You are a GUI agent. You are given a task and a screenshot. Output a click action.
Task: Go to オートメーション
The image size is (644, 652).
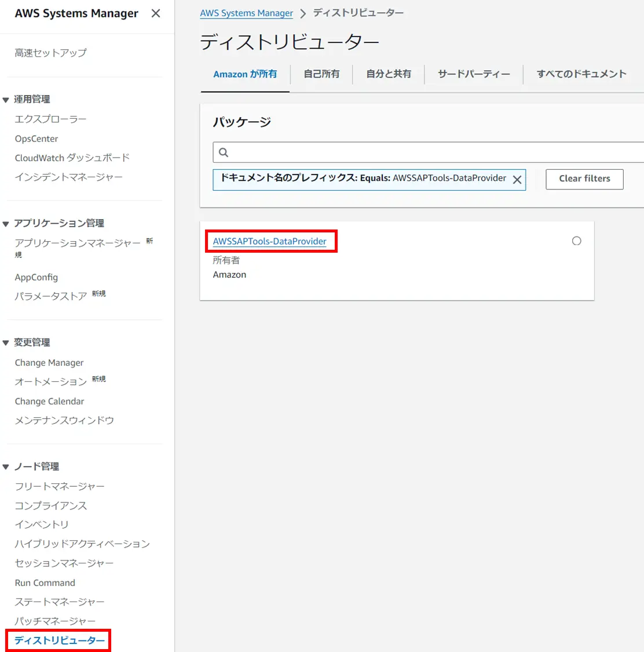[x=51, y=382]
